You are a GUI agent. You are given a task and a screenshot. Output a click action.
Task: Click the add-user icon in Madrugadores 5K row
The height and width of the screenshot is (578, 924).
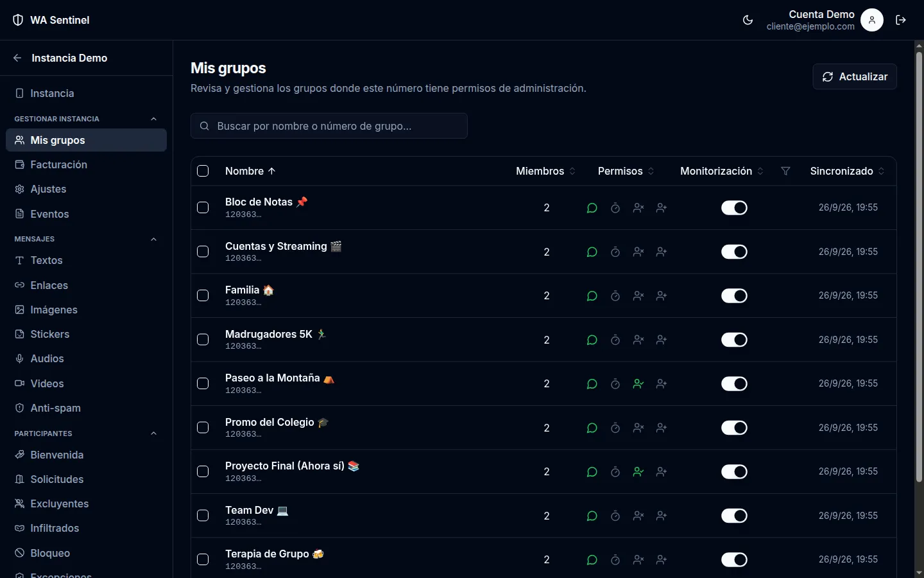coord(662,340)
